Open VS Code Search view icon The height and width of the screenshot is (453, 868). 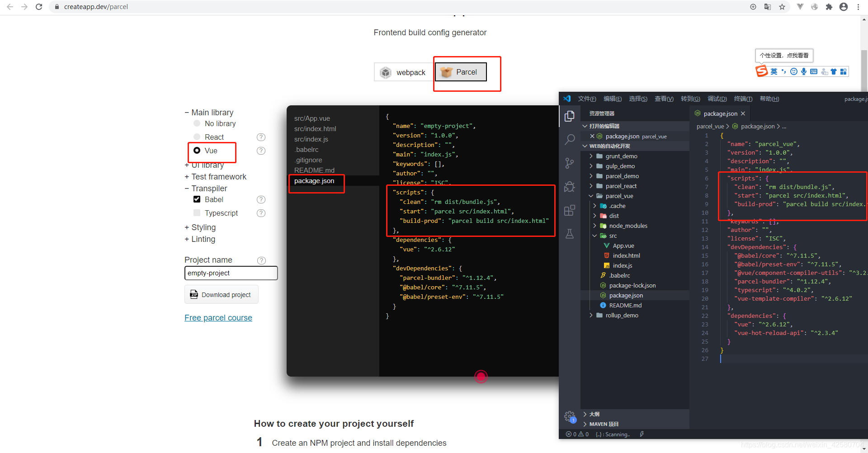click(x=570, y=140)
